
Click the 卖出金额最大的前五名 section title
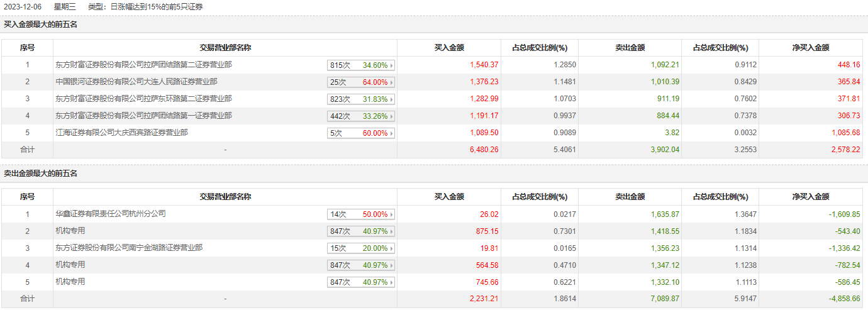pos(40,174)
